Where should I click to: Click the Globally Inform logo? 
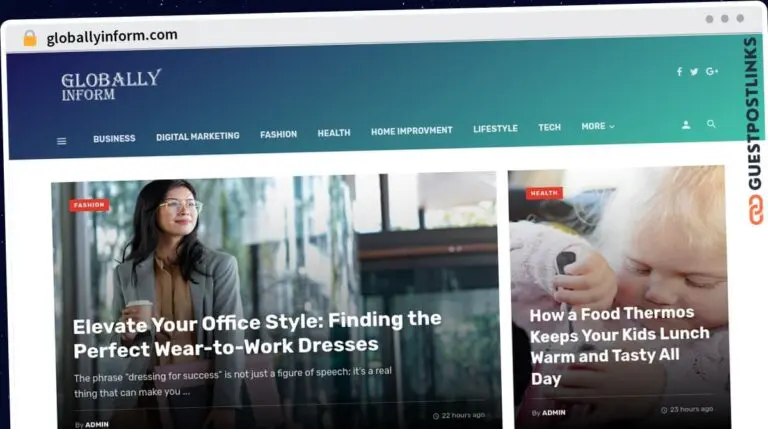click(111, 85)
